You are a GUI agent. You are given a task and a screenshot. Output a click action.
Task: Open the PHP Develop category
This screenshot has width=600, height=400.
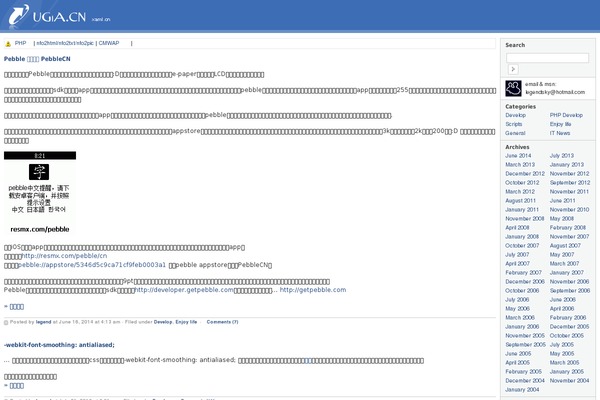(566, 115)
